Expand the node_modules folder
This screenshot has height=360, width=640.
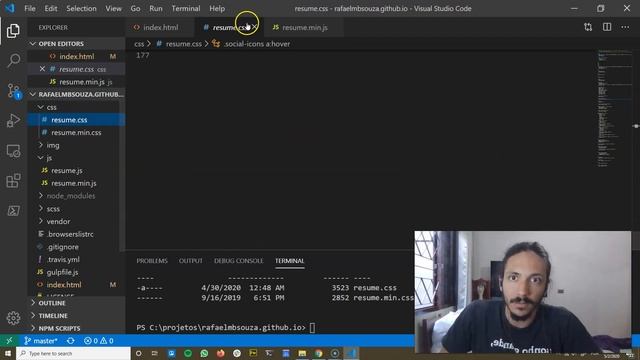point(76,196)
